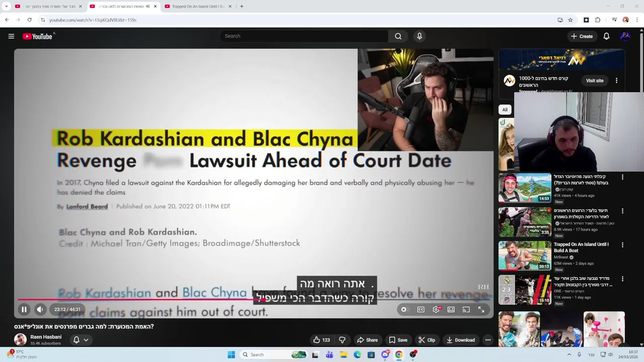
Task: Switch to 'Trapped On An Island' browser tab
Action: [198, 7]
